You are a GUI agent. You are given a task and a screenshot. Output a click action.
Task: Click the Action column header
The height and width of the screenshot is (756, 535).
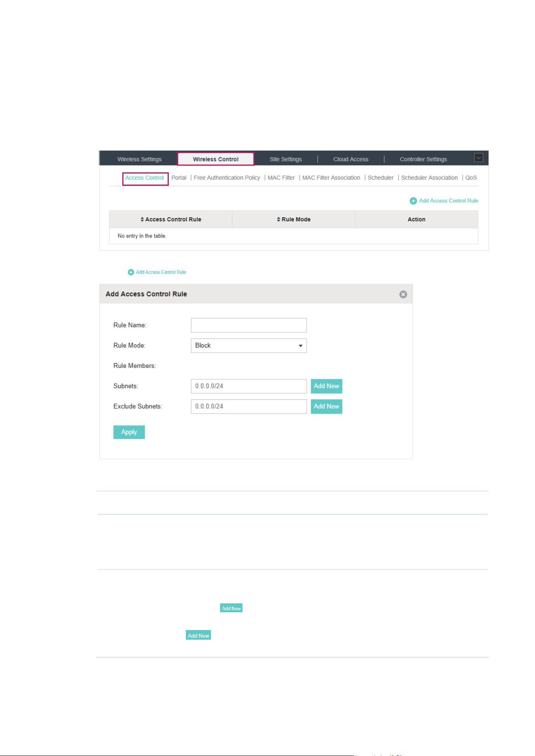(x=417, y=219)
